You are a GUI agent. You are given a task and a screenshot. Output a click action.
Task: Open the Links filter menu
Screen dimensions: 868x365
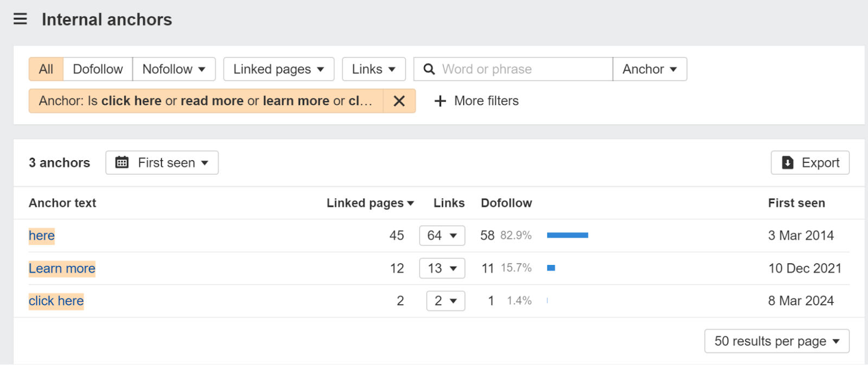tap(373, 69)
